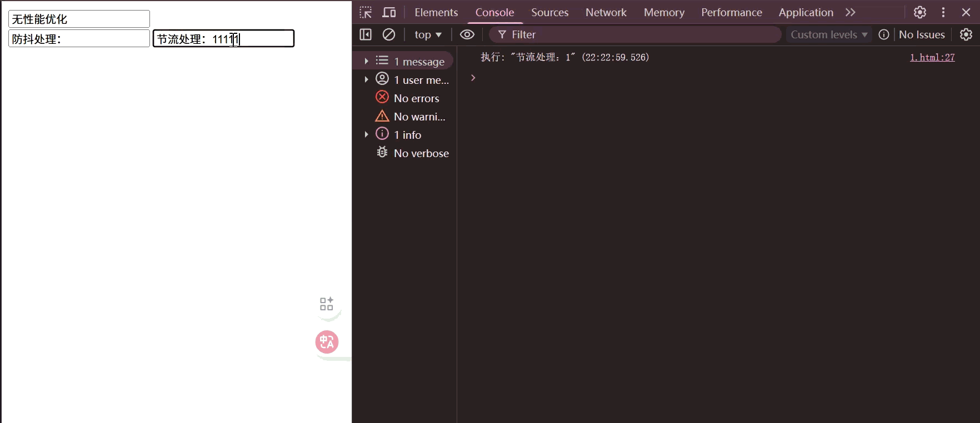The height and width of the screenshot is (423, 980).
Task: Select the No verbose row
Action: click(405, 153)
